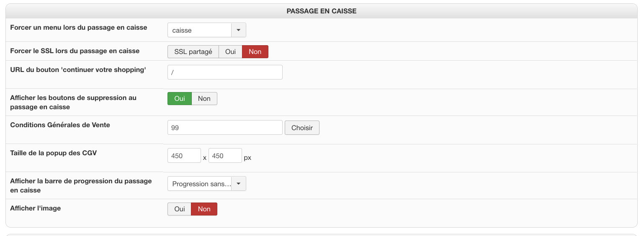Click the CGV popup height field
Screen dimensions: 644x236
pyautogui.click(x=225, y=156)
